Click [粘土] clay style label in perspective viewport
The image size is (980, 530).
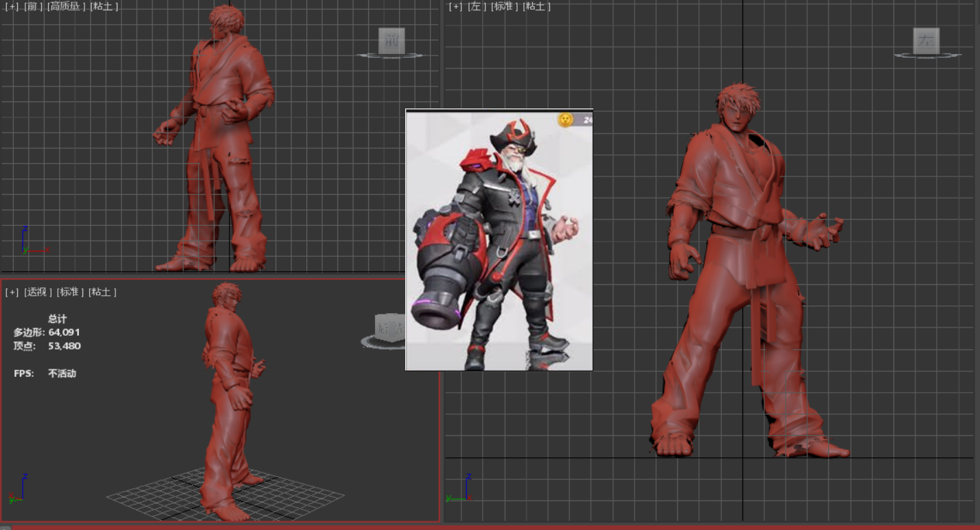[102, 292]
